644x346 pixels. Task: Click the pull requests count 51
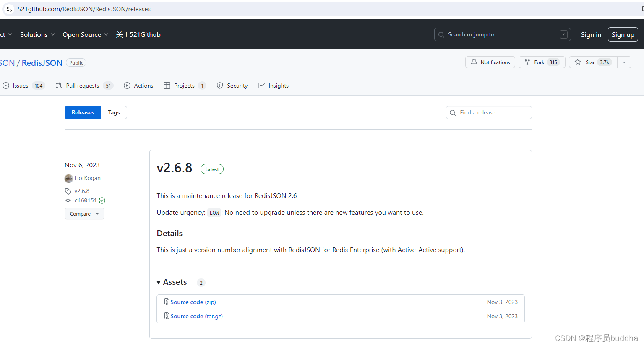point(108,86)
